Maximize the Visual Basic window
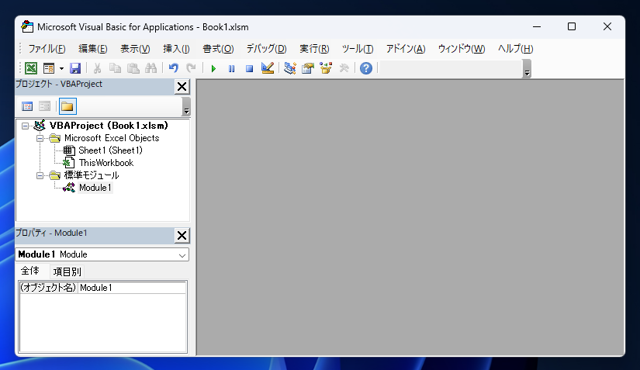 click(572, 27)
